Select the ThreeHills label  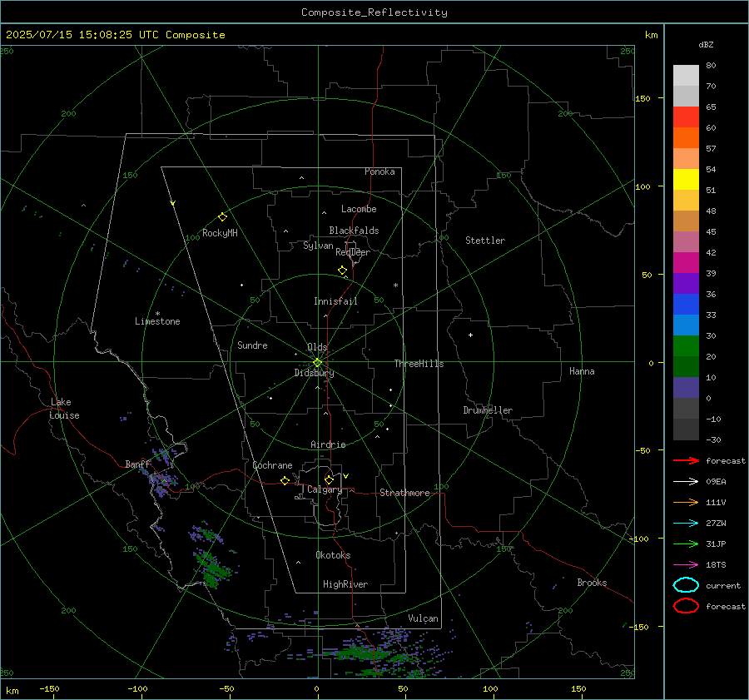coord(419,364)
